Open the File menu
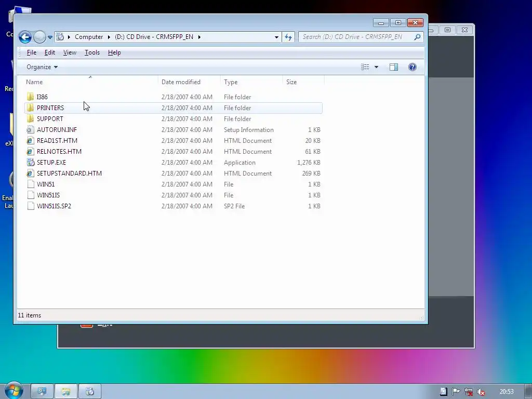Viewport: 532px width, 399px height. tap(32, 52)
